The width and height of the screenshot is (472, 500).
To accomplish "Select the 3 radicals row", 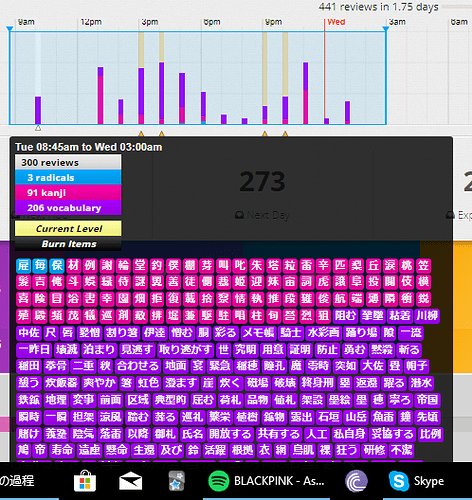I will (68, 177).
